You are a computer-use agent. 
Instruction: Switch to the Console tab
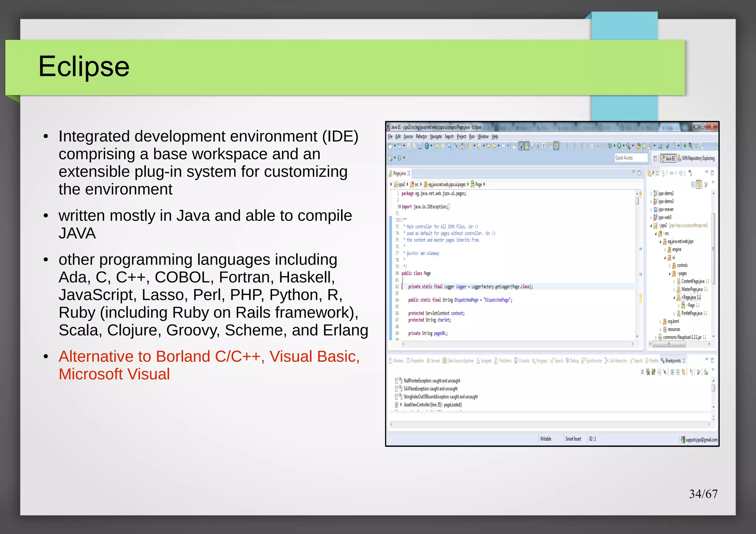point(522,361)
